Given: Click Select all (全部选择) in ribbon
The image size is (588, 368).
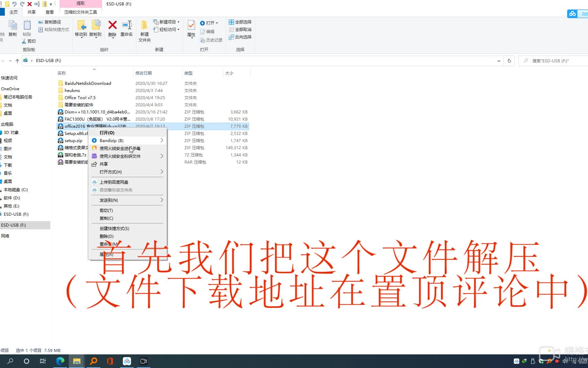Looking at the screenshot, I should pyautogui.click(x=240, y=22).
